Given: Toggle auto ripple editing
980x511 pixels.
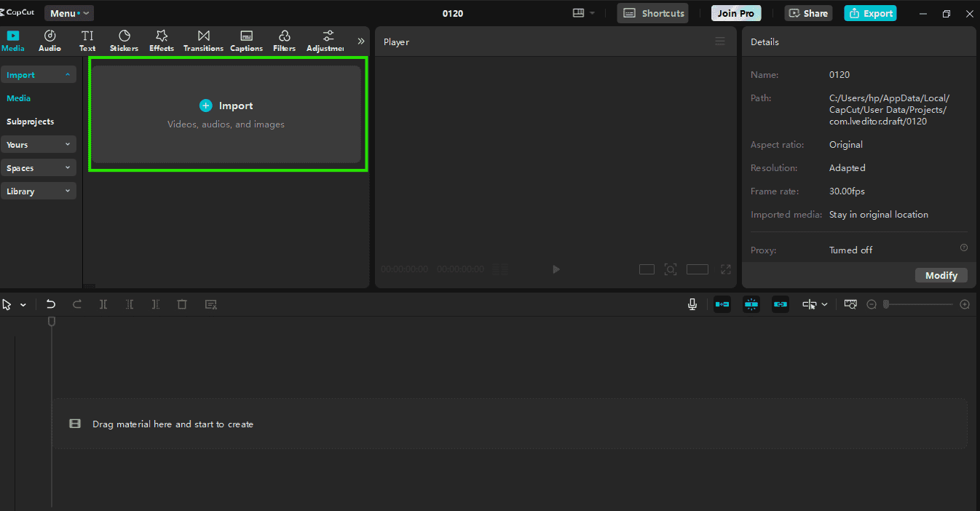Looking at the screenshot, I should coord(722,304).
